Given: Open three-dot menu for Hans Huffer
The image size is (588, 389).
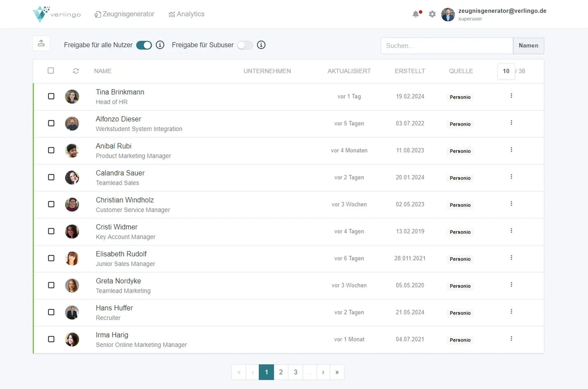Looking at the screenshot, I should 511,311.
